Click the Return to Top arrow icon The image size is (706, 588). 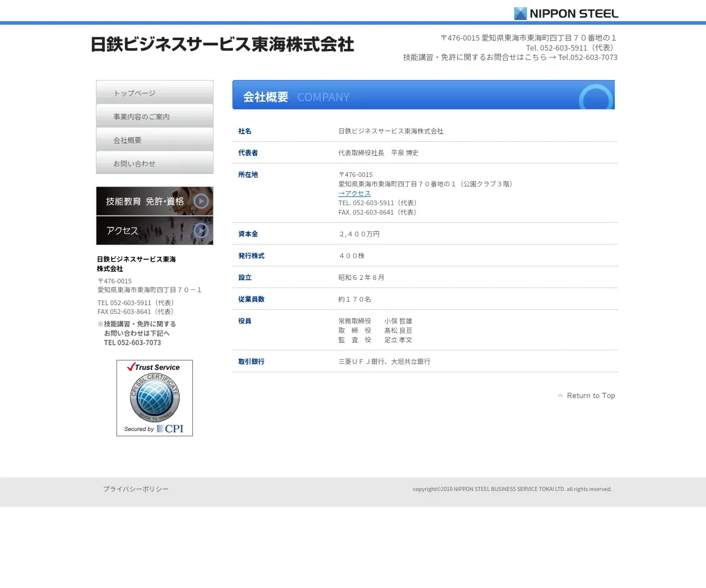tap(561, 396)
